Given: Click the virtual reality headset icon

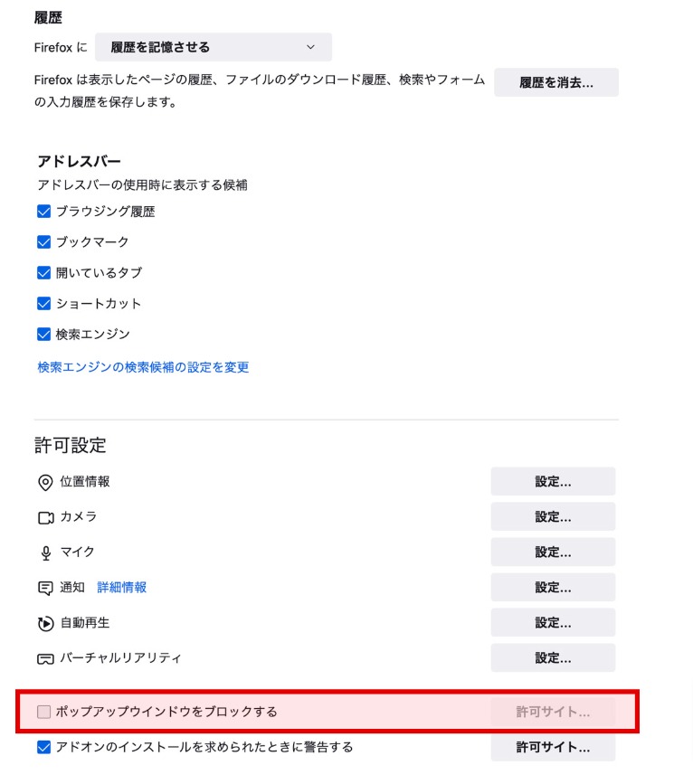Looking at the screenshot, I should coord(45,658).
